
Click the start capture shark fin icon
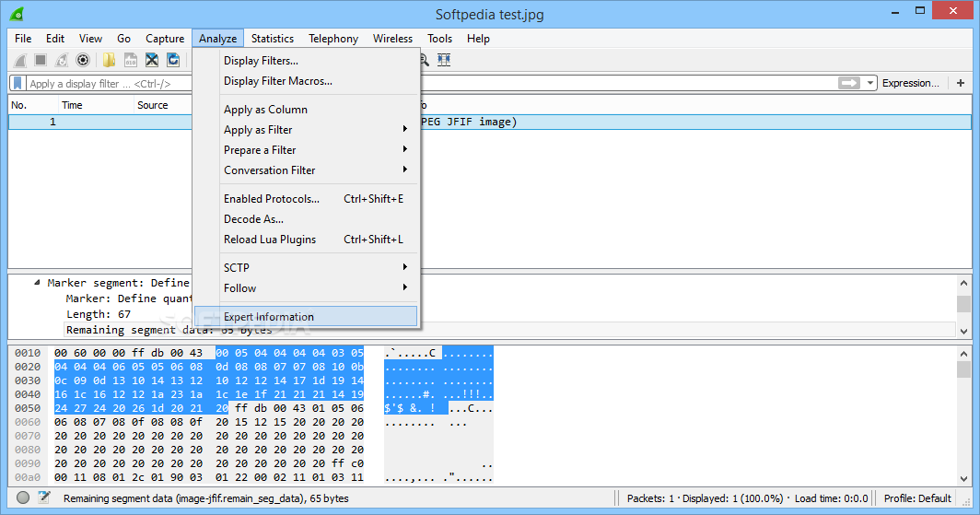20,60
